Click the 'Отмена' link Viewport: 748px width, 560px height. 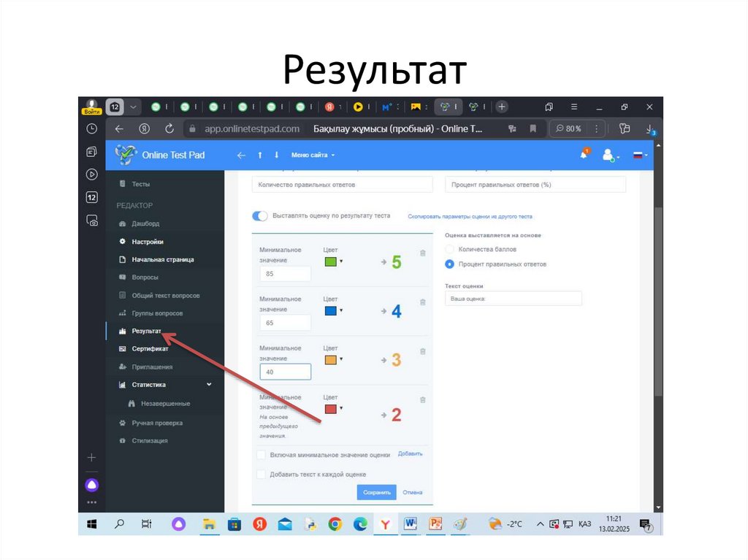point(412,492)
